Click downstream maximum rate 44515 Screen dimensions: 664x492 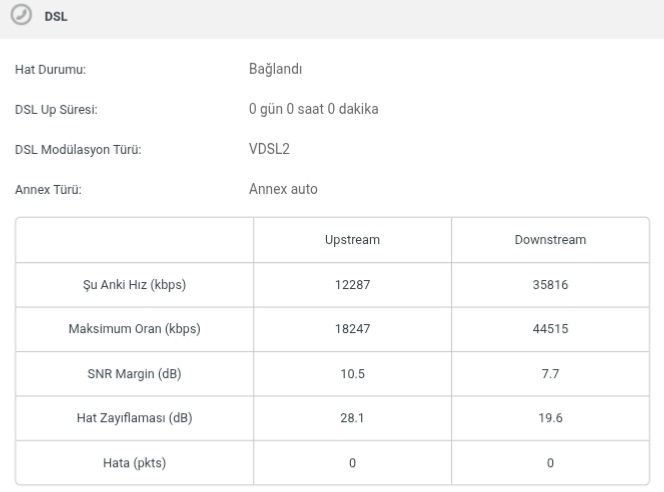coord(550,330)
